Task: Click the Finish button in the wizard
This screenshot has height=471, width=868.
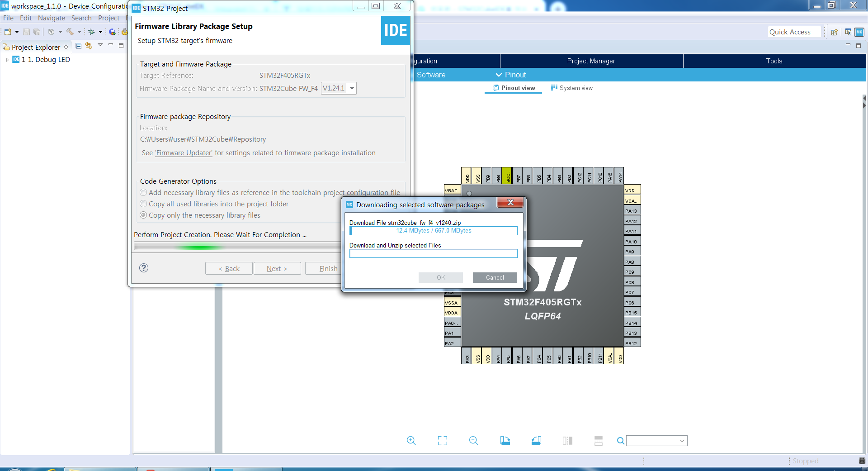Action: (x=323, y=268)
